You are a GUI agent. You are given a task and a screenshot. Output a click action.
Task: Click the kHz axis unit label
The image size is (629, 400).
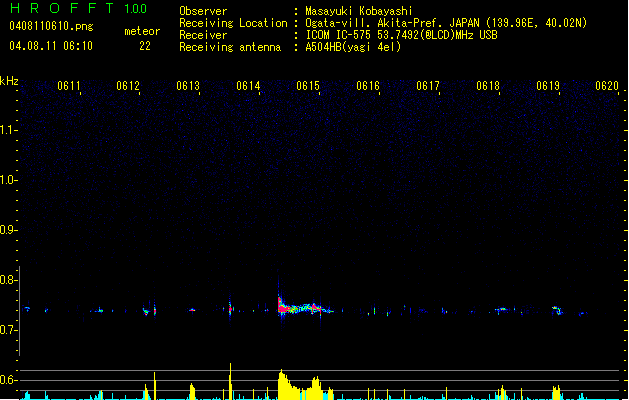point(9,81)
